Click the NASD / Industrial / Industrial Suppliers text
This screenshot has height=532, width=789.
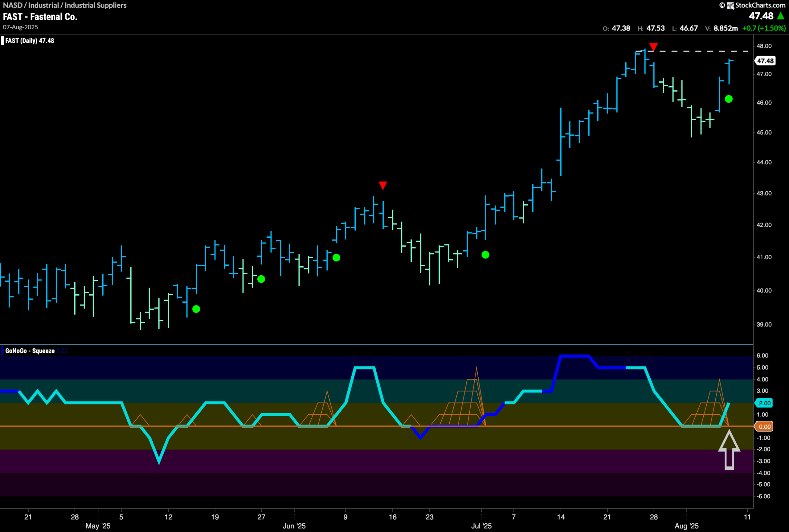65,5
